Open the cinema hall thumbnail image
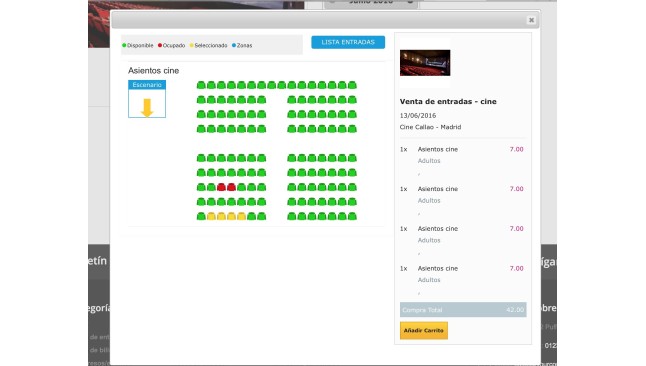The height and width of the screenshot is (366, 646). pos(425,63)
